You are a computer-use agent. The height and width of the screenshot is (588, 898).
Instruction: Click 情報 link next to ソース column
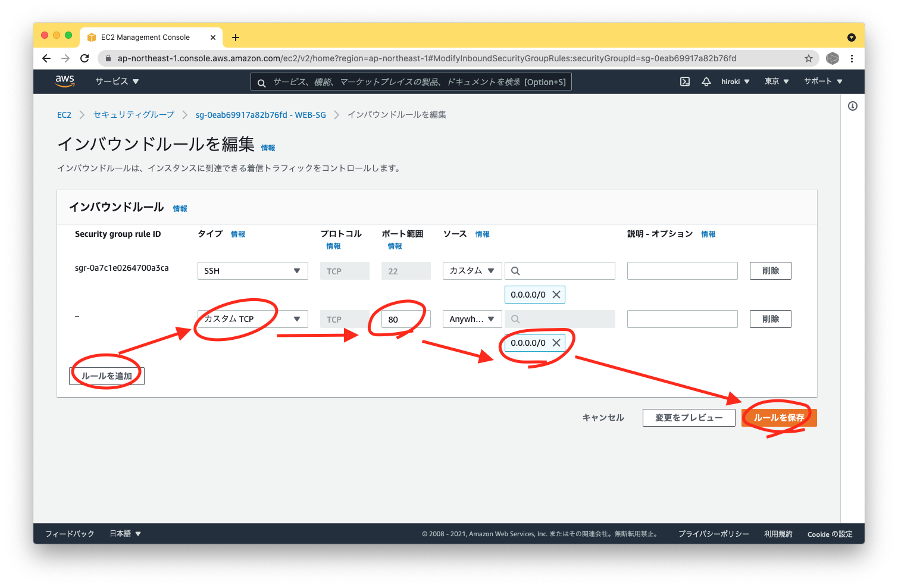483,234
